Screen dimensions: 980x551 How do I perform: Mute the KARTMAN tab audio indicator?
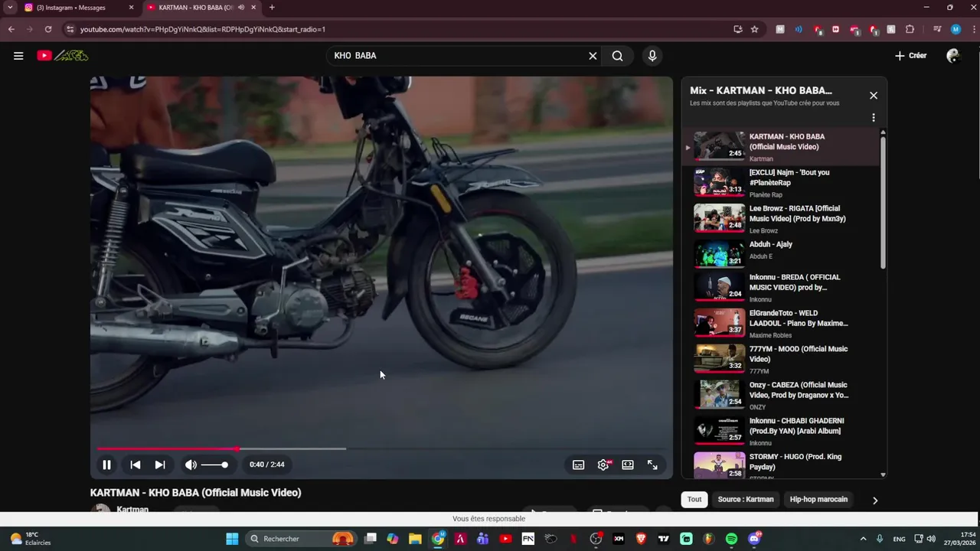coord(240,8)
